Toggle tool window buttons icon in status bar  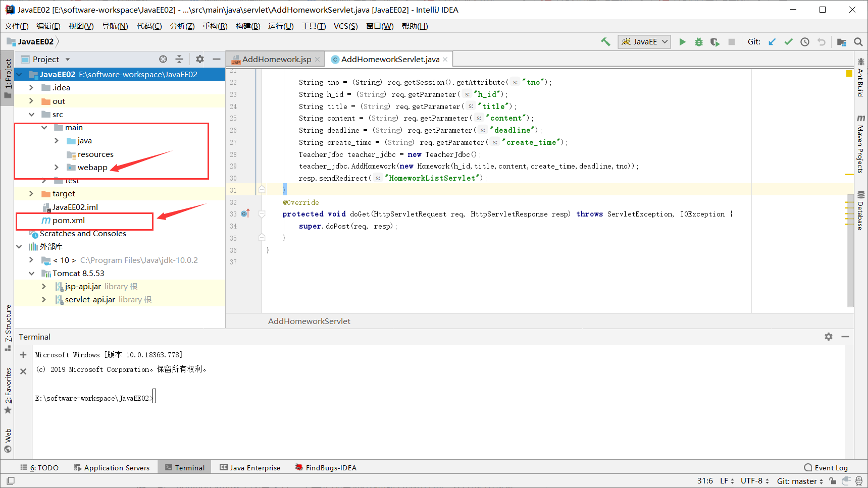coord(11,481)
